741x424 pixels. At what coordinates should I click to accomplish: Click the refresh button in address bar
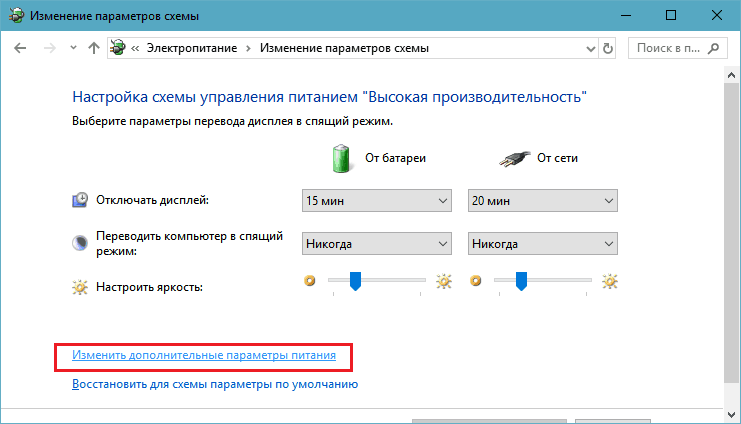click(607, 47)
